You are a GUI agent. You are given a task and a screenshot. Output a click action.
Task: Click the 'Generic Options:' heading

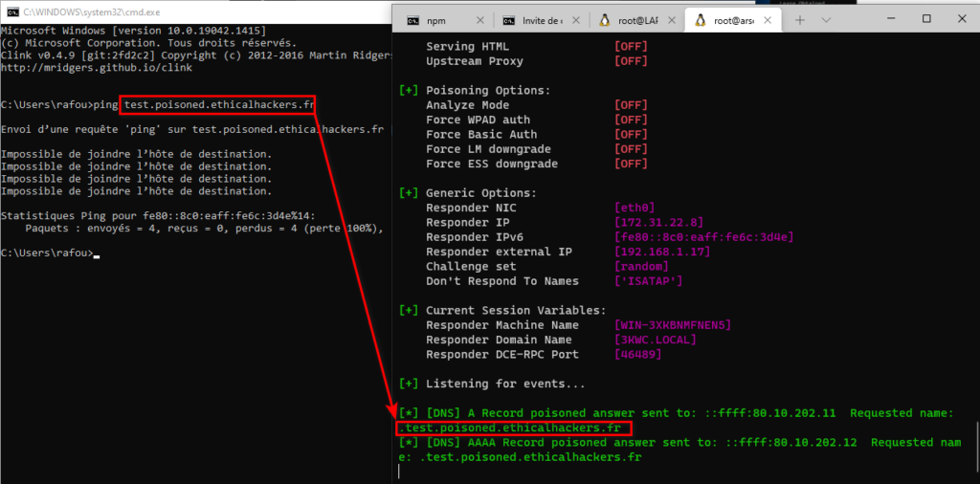481,193
